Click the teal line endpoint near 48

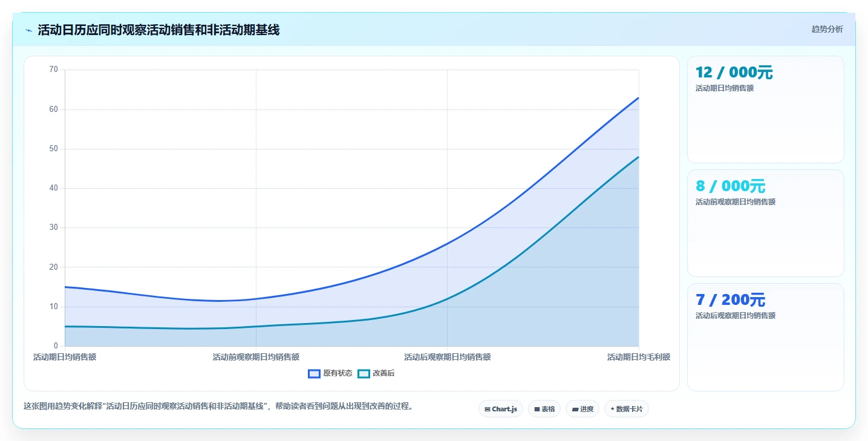pos(638,157)
